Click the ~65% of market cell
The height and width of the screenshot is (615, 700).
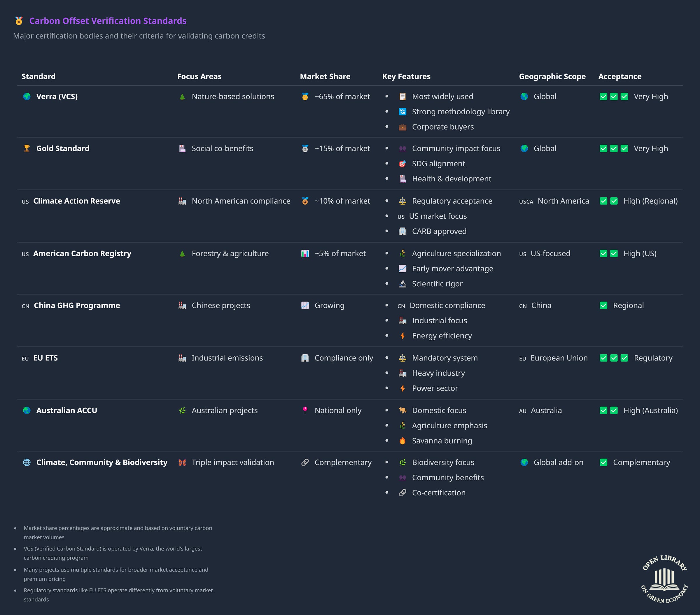(342, 97)
